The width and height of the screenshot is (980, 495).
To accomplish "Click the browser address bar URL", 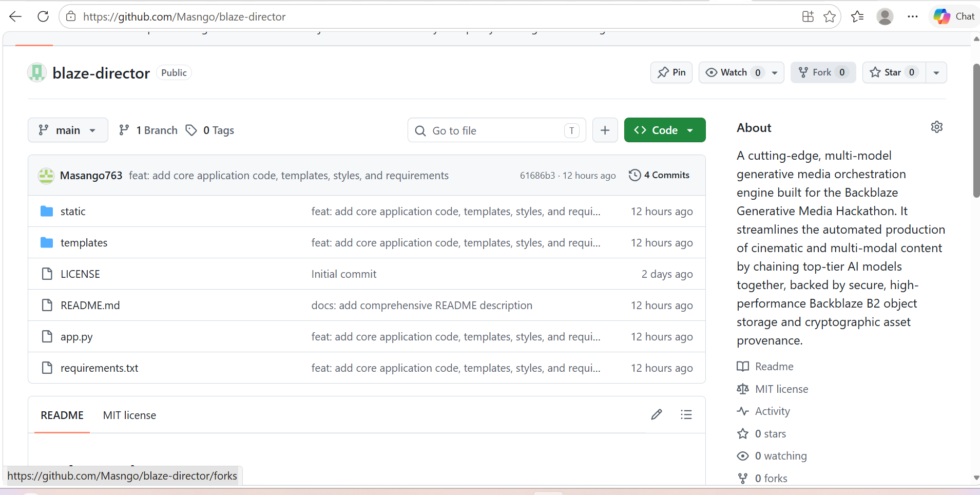I will pos(184,16).
